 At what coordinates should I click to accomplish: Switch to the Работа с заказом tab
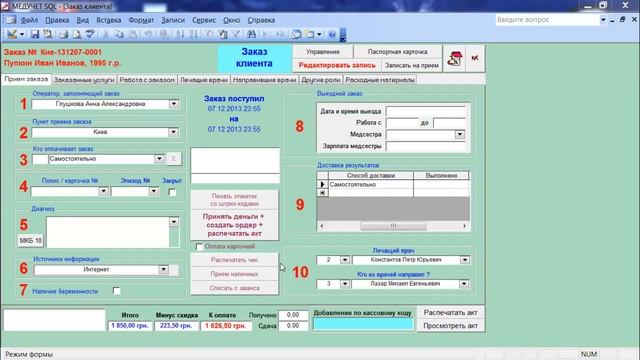(x=147, y=80)
